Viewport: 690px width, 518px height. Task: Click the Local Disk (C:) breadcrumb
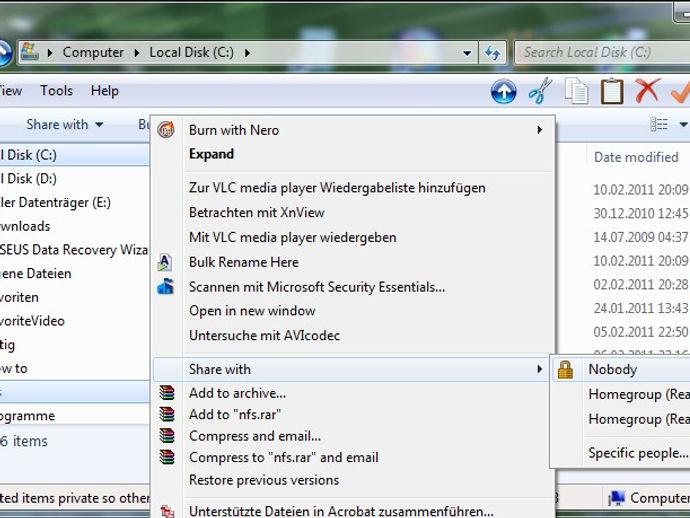[x=191, y=52]
